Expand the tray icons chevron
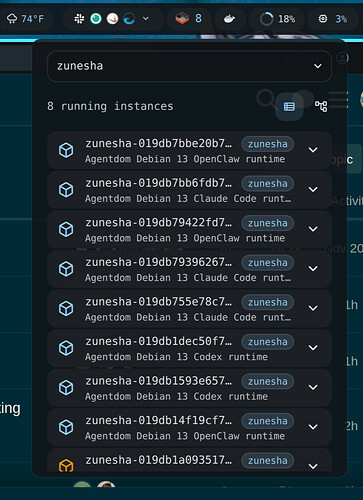 (146, 19)
